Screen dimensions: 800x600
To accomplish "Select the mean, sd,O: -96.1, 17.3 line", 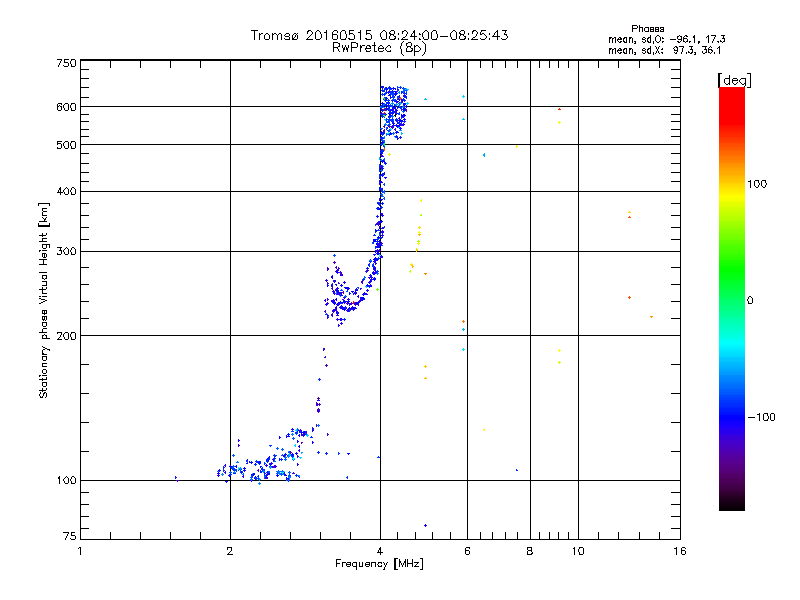I will click(666, 39).
